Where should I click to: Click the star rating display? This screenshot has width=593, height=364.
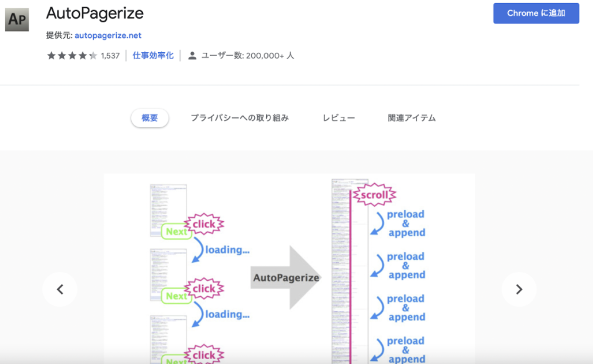[72, 56]
